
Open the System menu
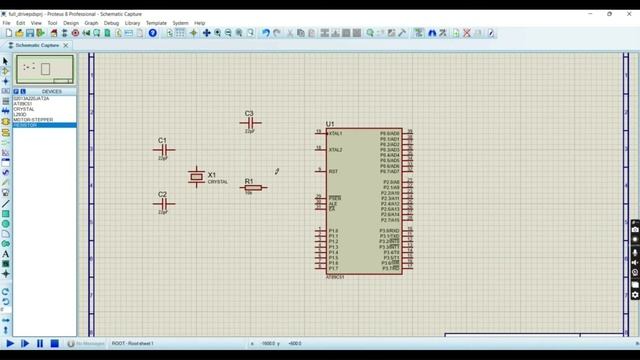pyautogui.click(x=180, y=23)
